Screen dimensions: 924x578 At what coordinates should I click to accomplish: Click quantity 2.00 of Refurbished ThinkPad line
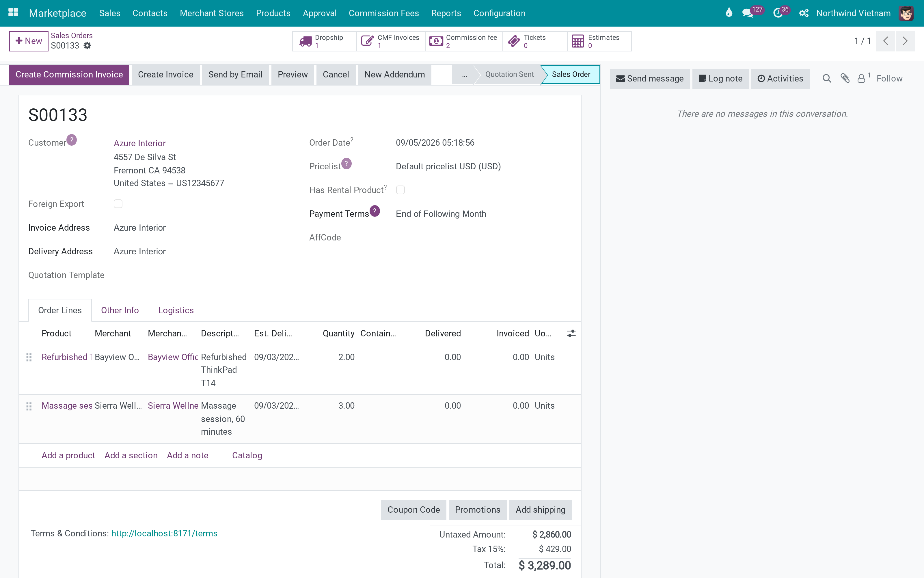[346, 357]
